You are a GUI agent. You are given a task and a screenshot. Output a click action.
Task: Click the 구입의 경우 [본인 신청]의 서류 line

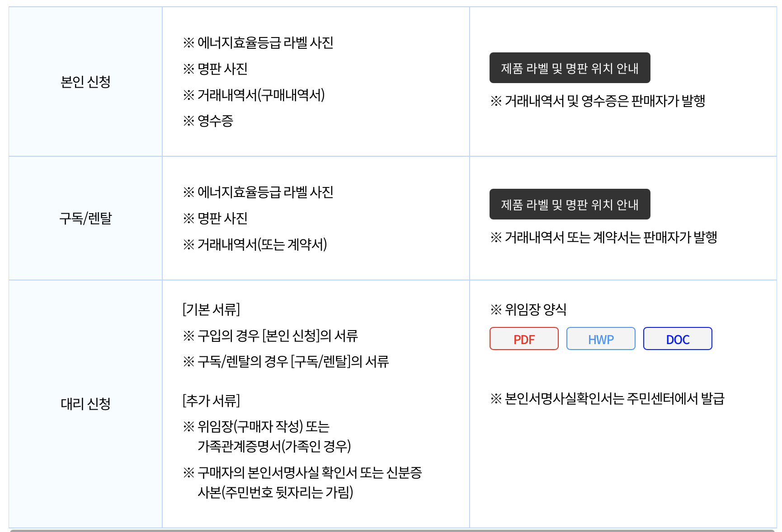(278, 336)
